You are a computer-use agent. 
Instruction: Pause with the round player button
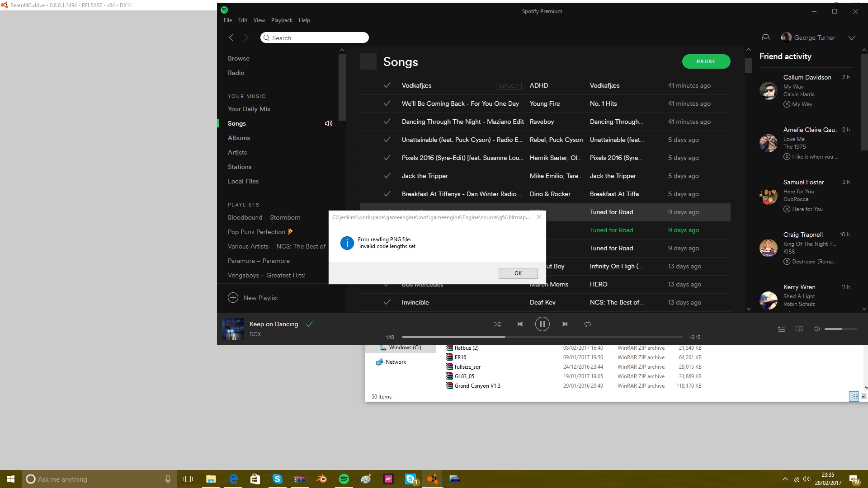coord(542,324)
